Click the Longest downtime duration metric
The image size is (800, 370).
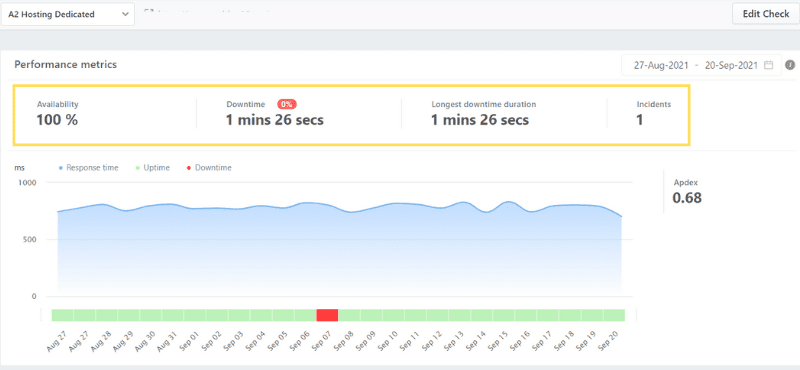(x=483, y=113)
